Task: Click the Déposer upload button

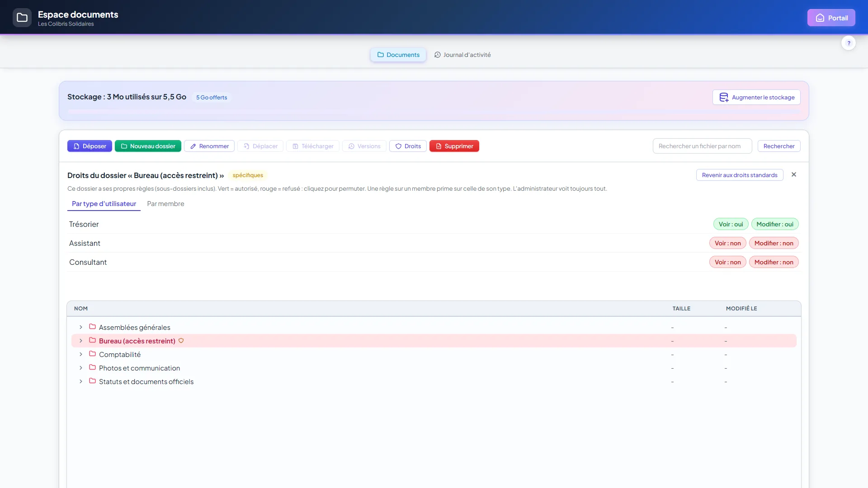Action: pyautogui.click(x=90, y=146)
